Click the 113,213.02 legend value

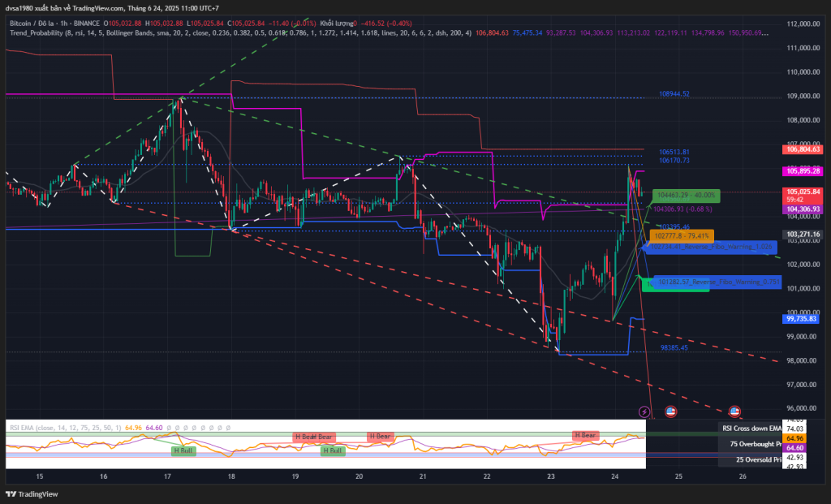tap(633, 32)
